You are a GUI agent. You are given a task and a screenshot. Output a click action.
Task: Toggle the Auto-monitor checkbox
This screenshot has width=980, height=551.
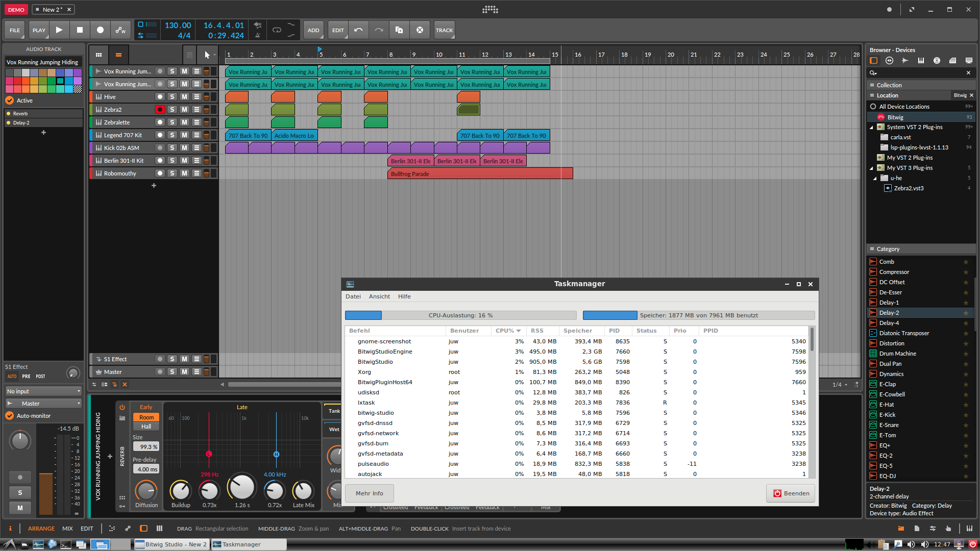click(10, 416)
